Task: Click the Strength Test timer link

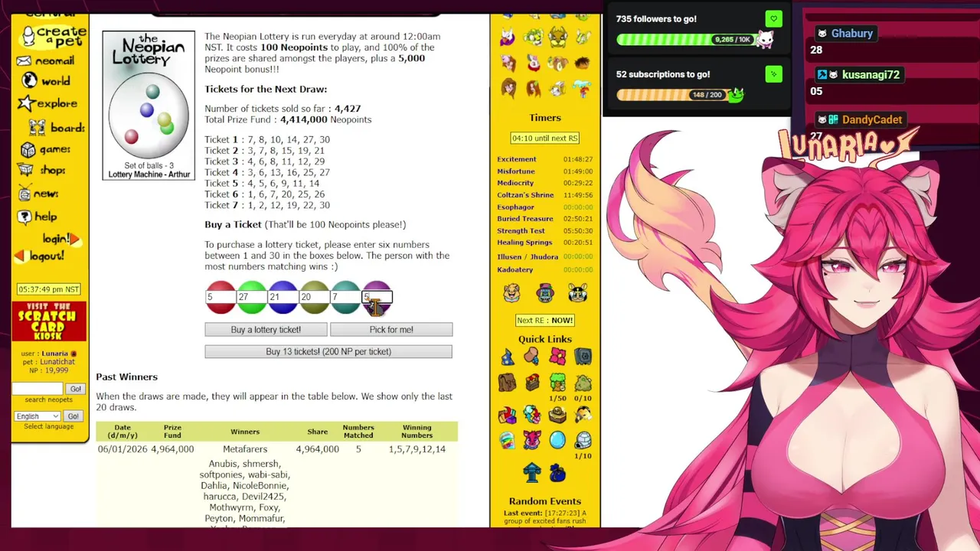Action: [x=521, y=231]
